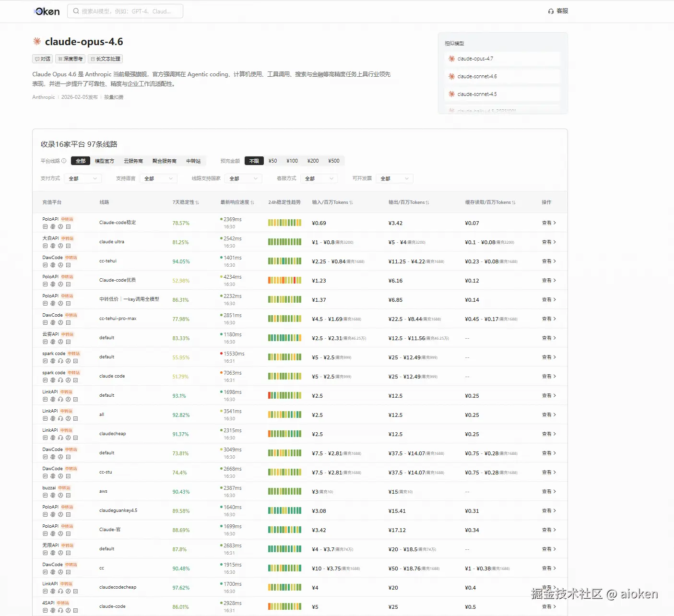The height and width of the screenshot is (616, 674).
Task: Select ¥50 prepaid amount option
Action: point(272,161)
